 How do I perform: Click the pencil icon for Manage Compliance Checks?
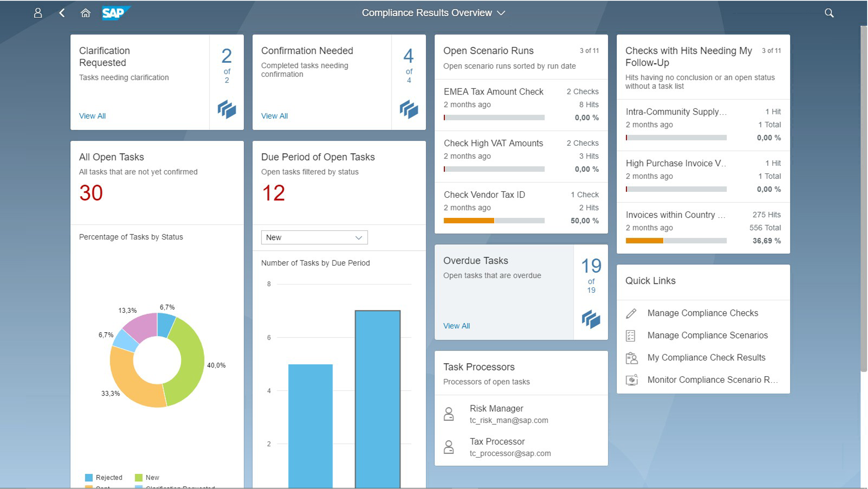pyautogui.click(x=631, y=313)
